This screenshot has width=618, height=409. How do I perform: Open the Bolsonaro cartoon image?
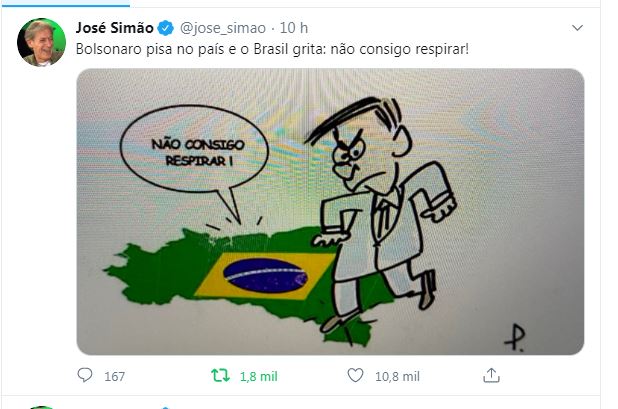(330, 212)
